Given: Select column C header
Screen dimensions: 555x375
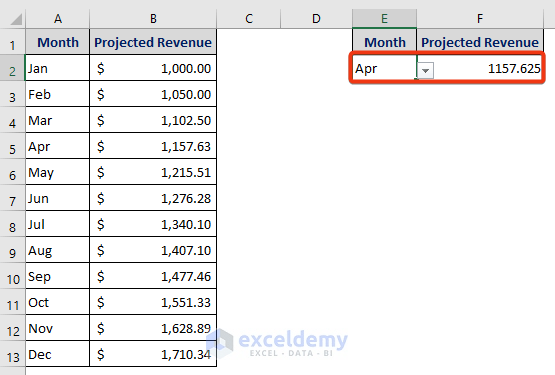Looking at the screenshot, I should click(x=249, y=18).
